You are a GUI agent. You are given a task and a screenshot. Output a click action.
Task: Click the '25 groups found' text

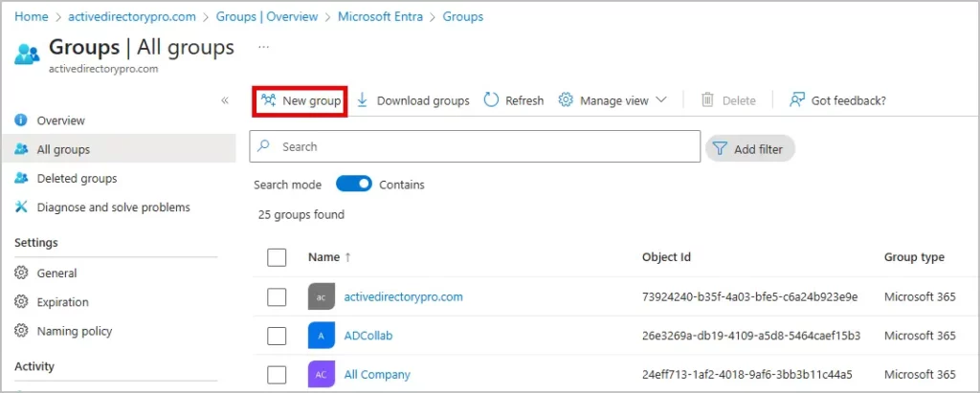tap(301, 215)
